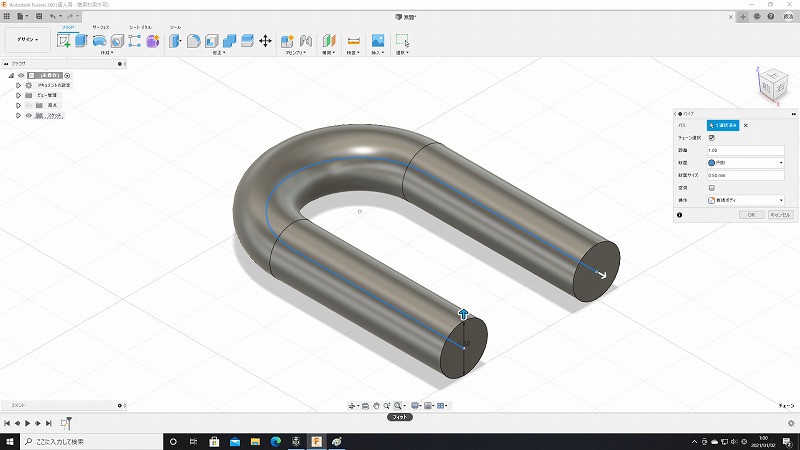800x450 pixels.
Task: Select the Create Sketch tool
Action: click(65, 41)
